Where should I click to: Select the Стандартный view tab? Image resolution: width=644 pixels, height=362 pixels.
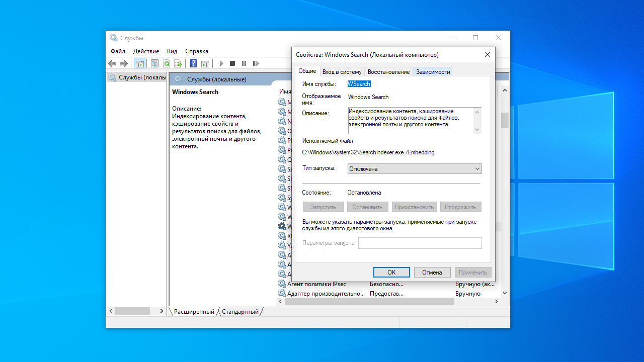(240, 312)
